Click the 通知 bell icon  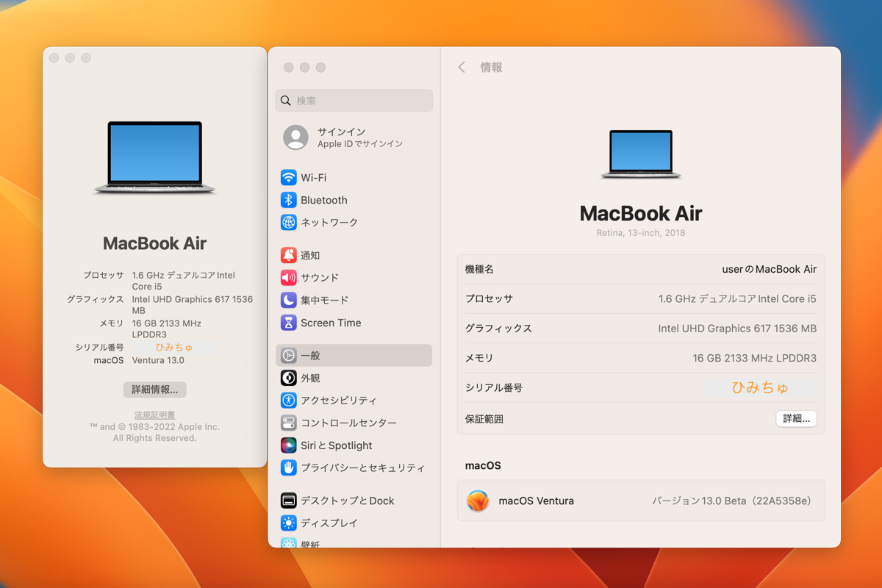tap(289, 255)
